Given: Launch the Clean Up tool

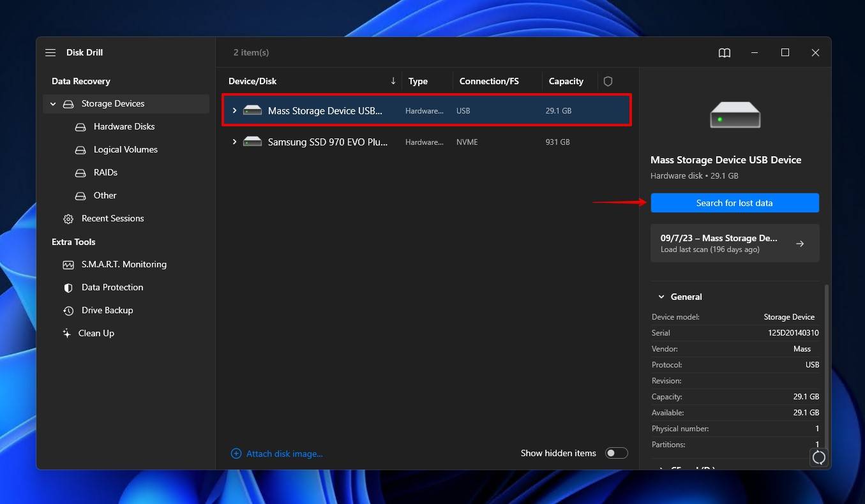Looking at the screenshot, I should click(96, 333).
